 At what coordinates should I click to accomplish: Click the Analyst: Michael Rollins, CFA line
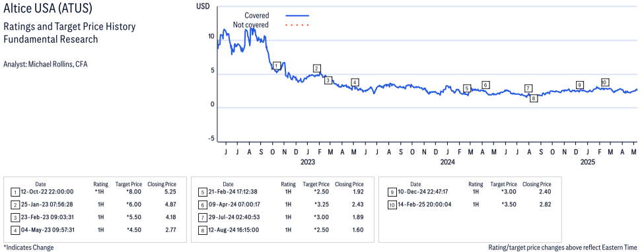pyautogui.click(x=45, y=65)
